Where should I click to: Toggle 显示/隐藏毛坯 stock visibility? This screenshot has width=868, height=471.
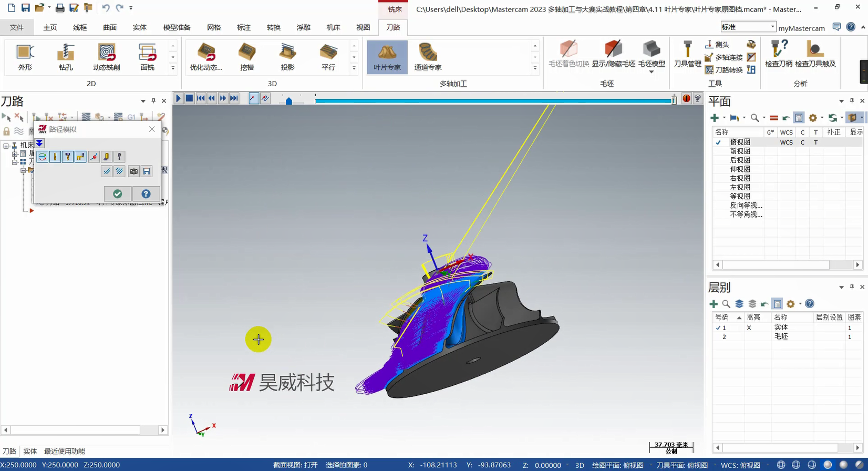[x=613, y=54]
